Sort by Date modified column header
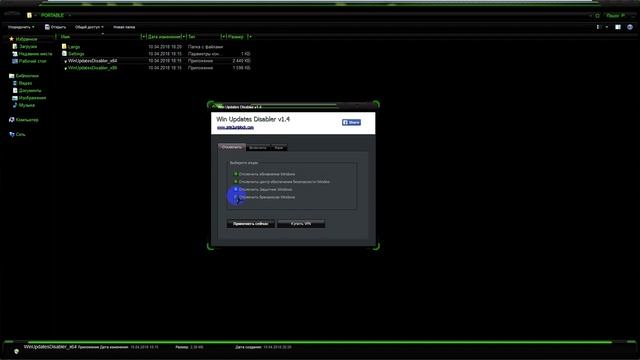Viewport: 640px width, 360px height. coord(164,37)
